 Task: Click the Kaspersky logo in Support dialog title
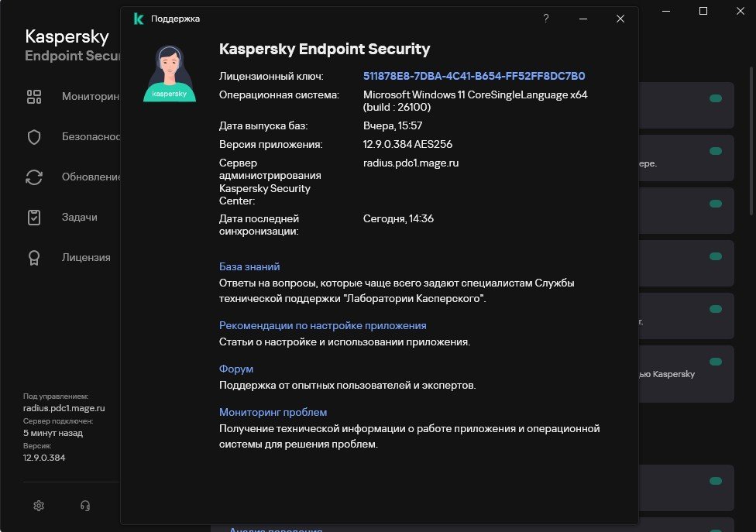coord(139,19)
